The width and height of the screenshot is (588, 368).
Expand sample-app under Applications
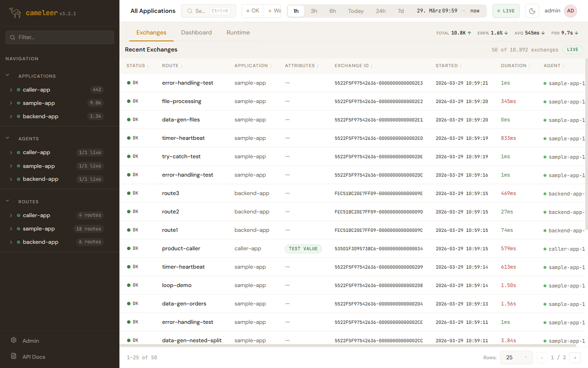tap(11, 103)
